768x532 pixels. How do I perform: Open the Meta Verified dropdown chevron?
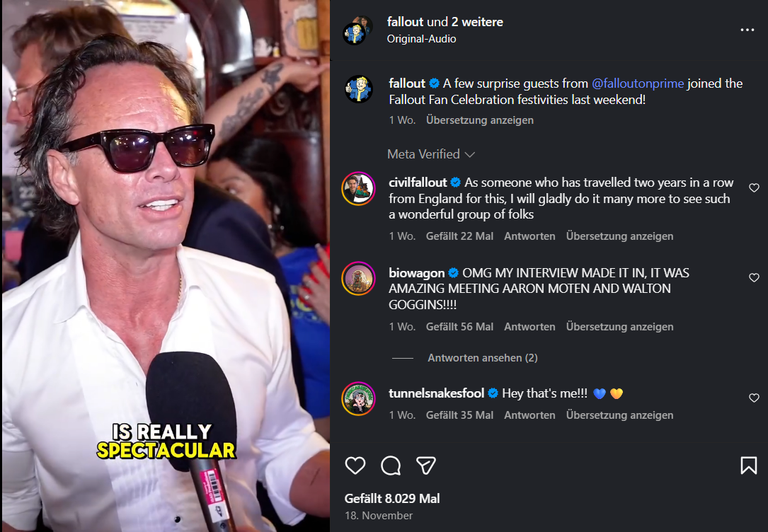pyautogui.click(x=471, y=154)
